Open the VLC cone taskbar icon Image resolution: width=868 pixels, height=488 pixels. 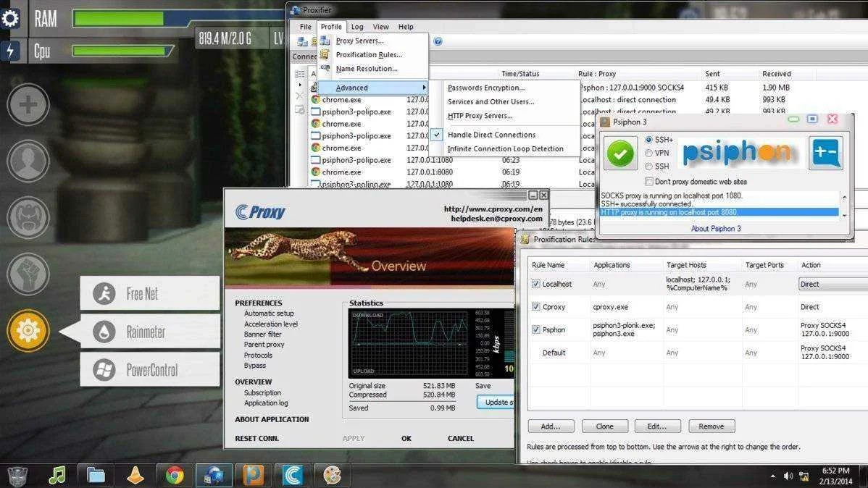tap(135, 475)
